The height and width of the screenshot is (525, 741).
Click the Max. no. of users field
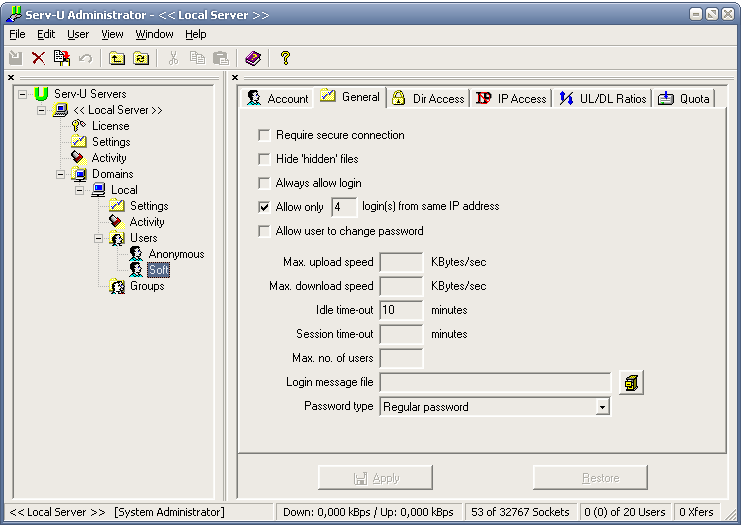click(x=401, y=358)
